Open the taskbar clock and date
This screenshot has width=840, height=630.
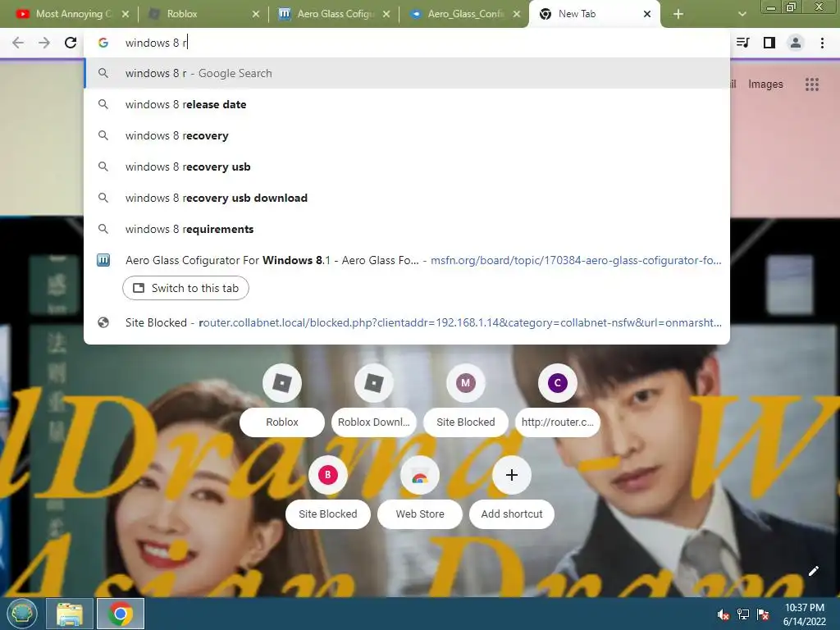tap(804, 614)
